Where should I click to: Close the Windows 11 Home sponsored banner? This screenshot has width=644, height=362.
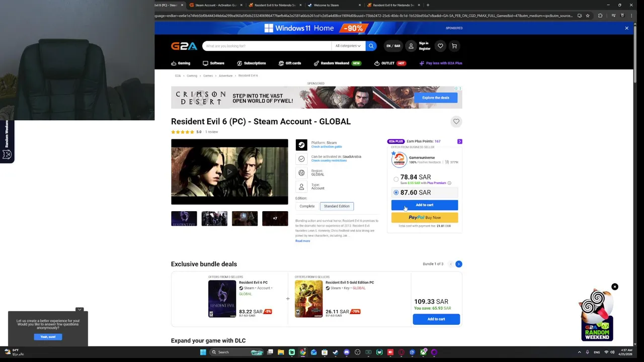[x=626, y=28]
